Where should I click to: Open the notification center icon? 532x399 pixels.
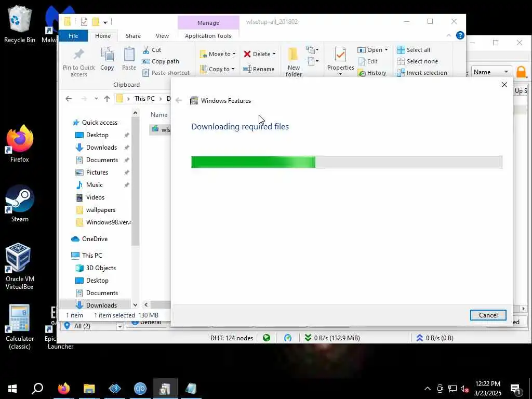516,389
